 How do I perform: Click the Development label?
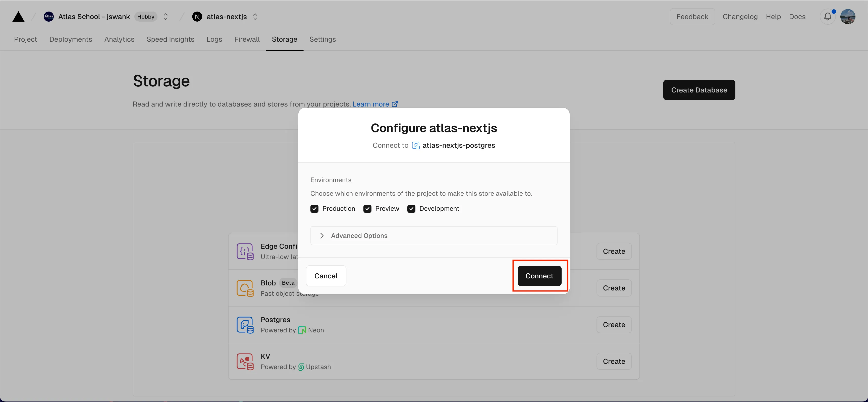click(439, 209)
